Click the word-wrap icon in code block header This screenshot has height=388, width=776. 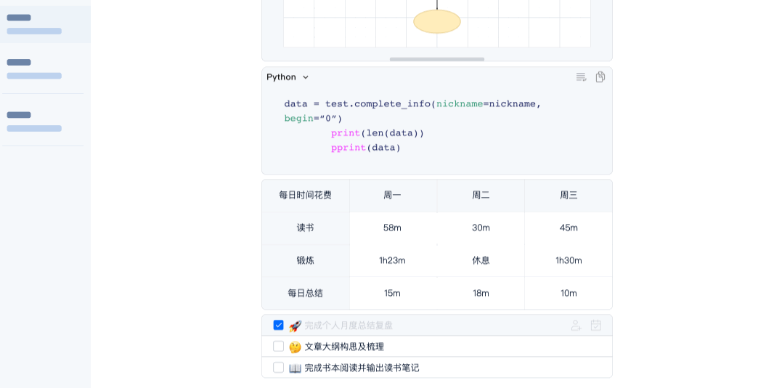tap(581, 77)
